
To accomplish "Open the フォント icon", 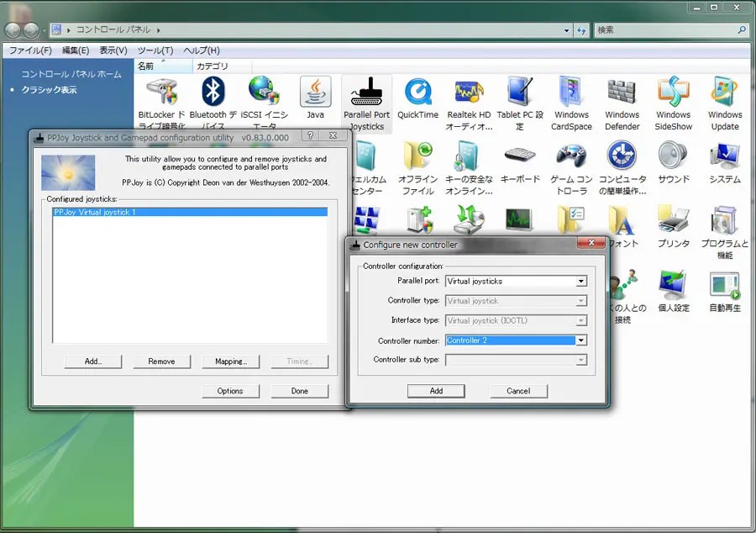I will 623,228.
